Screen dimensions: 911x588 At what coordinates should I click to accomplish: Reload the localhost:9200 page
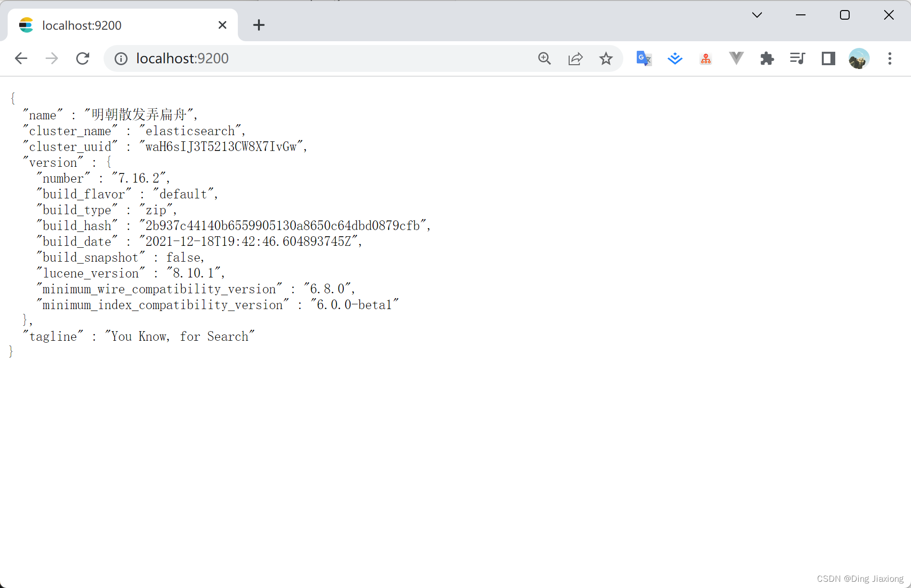point(82,58)
